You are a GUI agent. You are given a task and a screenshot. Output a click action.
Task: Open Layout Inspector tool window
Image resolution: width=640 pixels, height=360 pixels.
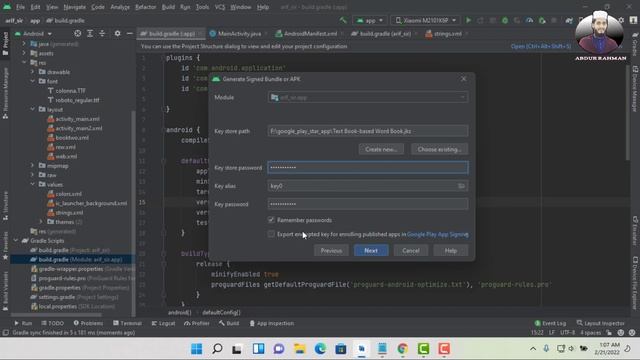600,323
